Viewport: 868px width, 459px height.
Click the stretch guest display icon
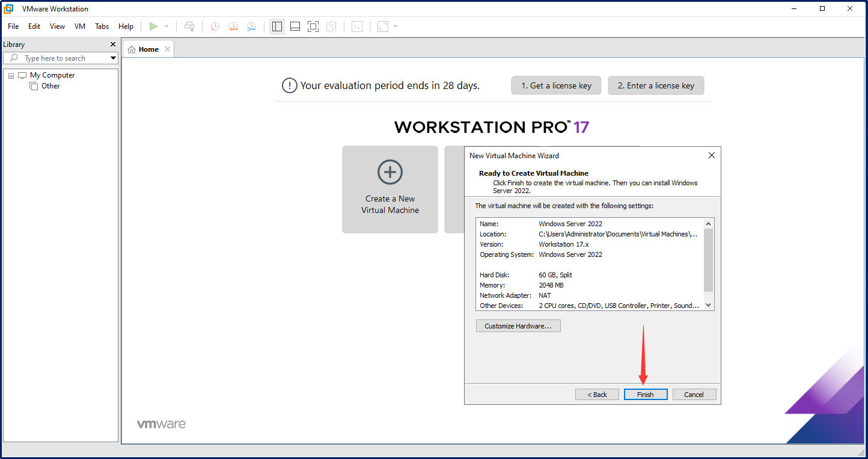coord(383,26)
